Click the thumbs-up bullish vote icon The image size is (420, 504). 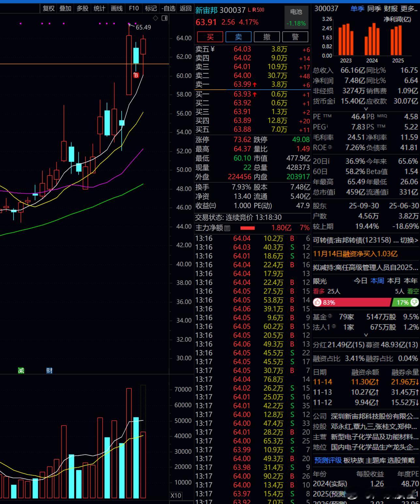[x=317, y=302]
